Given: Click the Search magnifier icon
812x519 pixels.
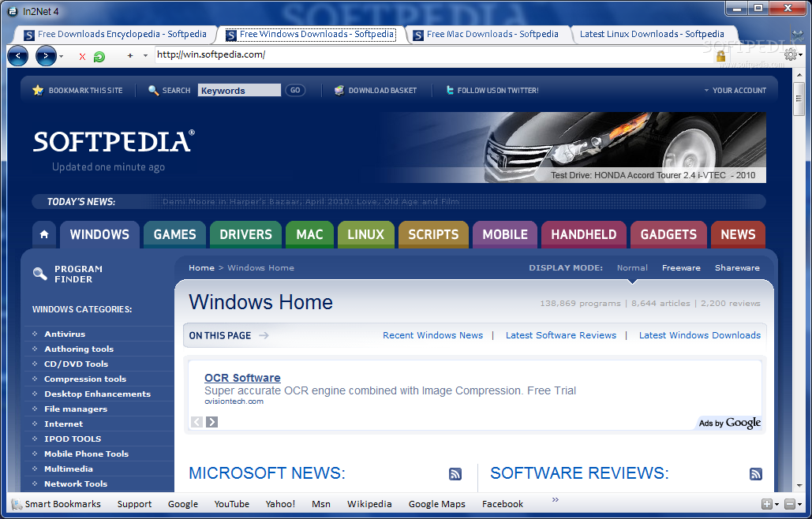Looking at the screenshot, I should pyautogui.click(x=153, y=90).
